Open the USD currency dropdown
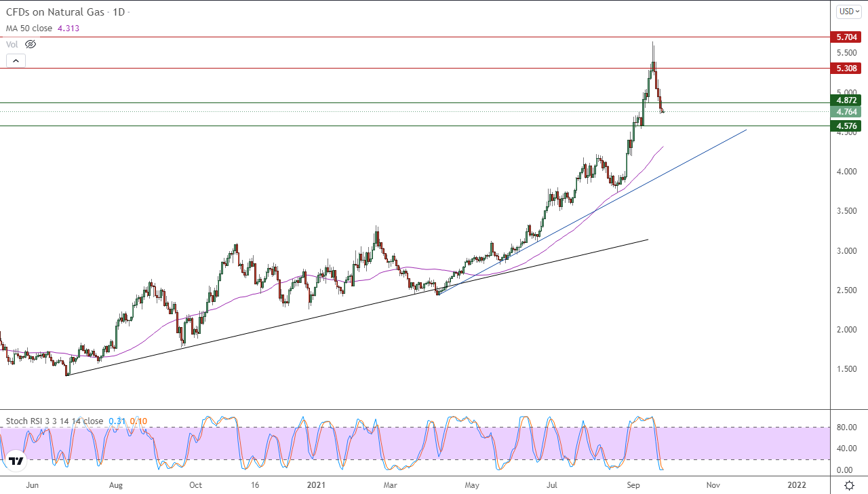Screen dimensions: 868x494 [848, 11]
